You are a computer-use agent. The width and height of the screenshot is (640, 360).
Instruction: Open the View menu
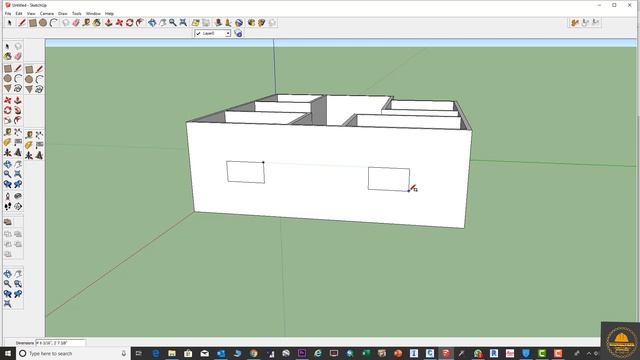click(x=31, y=13)
